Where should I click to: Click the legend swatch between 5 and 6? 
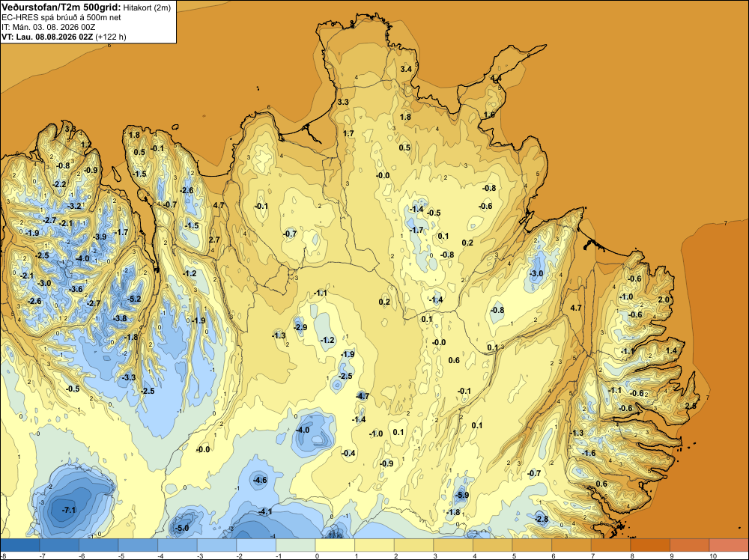(532, 545)
